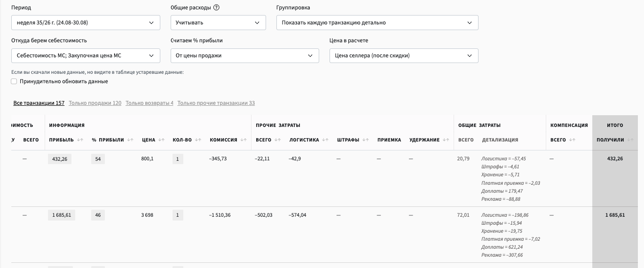Click the price value 800,1

click(x=147, y=159)
